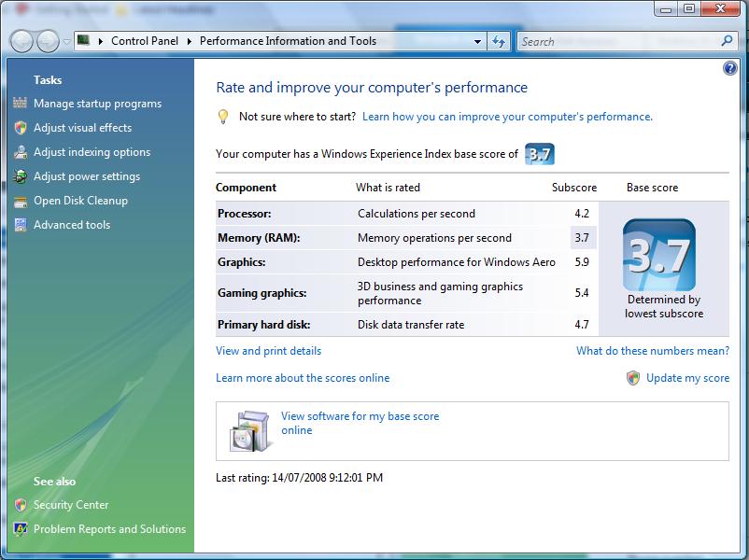Image resolution: width=749 pixels, height=560 pixels.
Task: Open Security Center link
Action: (71, 505)
